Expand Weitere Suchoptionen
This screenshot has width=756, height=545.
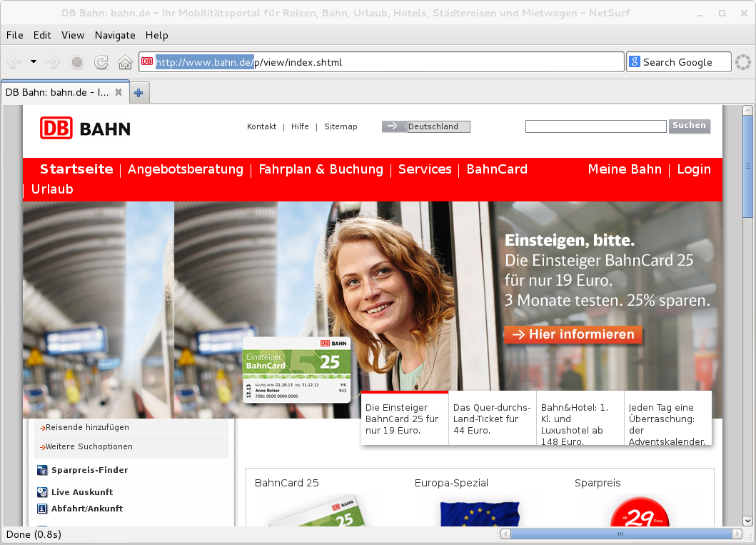89,446
